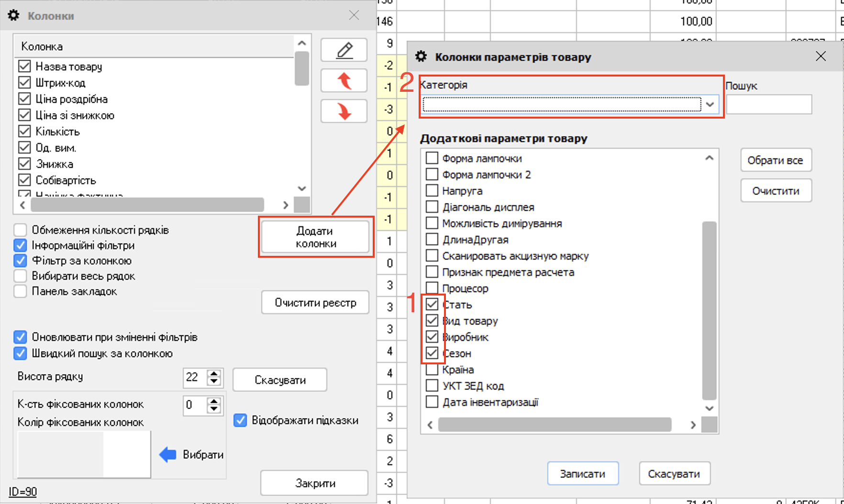Move column up with red arrow

pos(344,80)
